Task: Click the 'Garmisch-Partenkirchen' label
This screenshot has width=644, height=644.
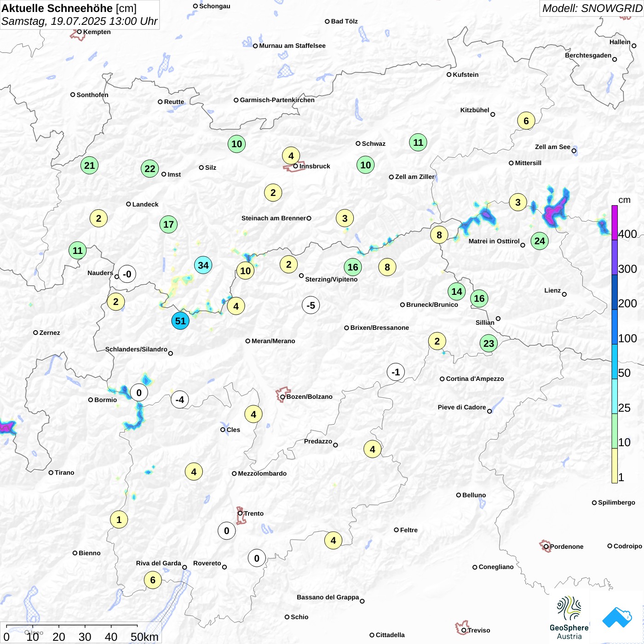Action: tap(277, 100)
